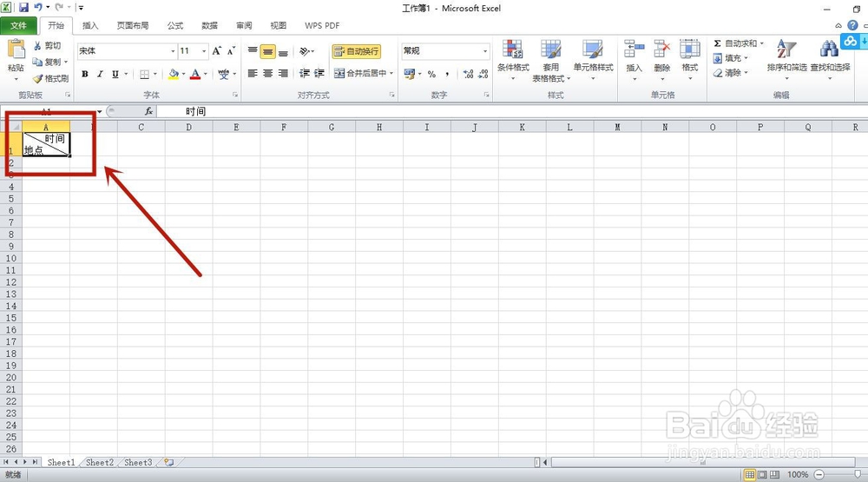Click the Paste icon
Image resolution: width=868 pixels, height=482 pixels.
[x=16, y=50]
